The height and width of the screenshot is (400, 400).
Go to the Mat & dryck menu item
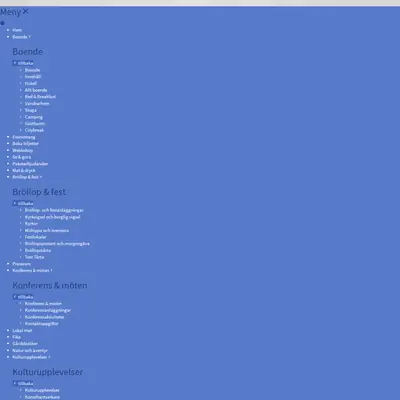24,170
